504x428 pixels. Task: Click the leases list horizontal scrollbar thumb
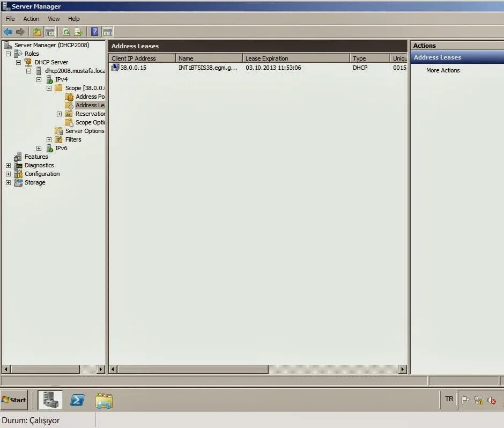click(193, 369)
